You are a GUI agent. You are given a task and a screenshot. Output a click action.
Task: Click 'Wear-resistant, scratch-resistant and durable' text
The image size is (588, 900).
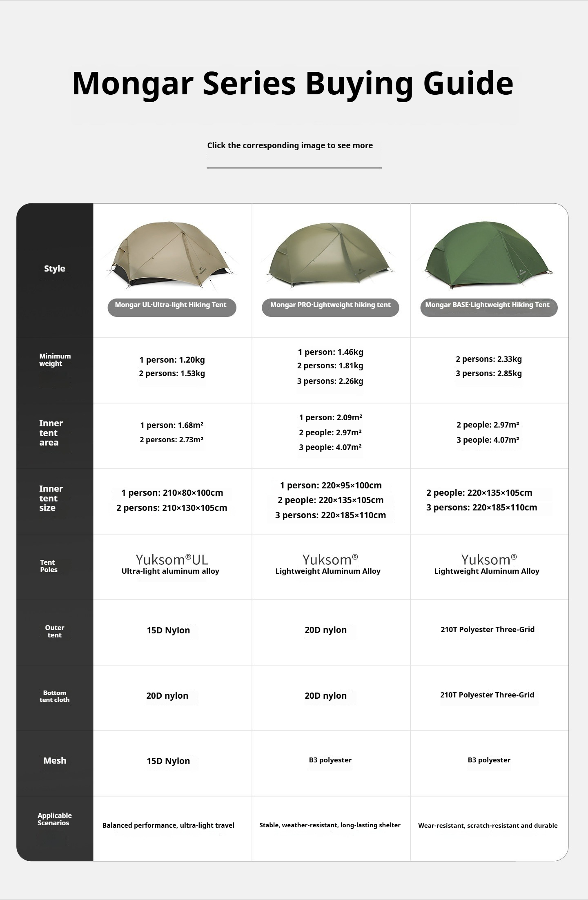click(x=488, y=825)
